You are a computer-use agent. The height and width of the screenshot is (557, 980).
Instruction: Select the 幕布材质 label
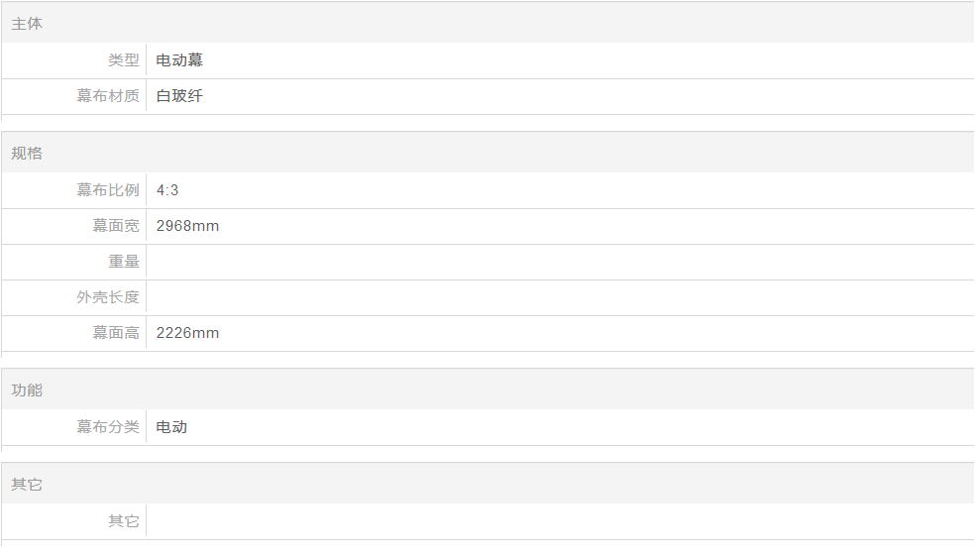pyautogui.click(x=107, y=96)
